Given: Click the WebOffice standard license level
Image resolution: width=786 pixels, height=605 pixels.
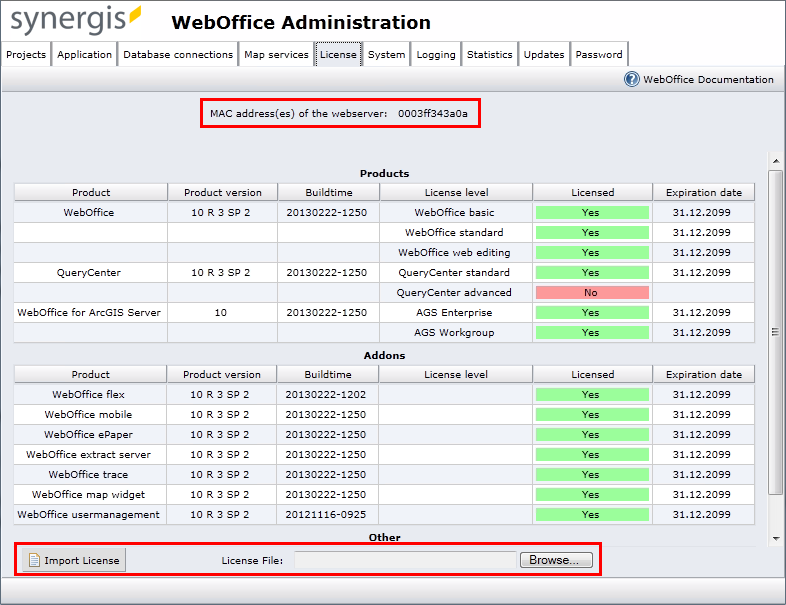Looking at the screenshot, I should pos(454,233).
